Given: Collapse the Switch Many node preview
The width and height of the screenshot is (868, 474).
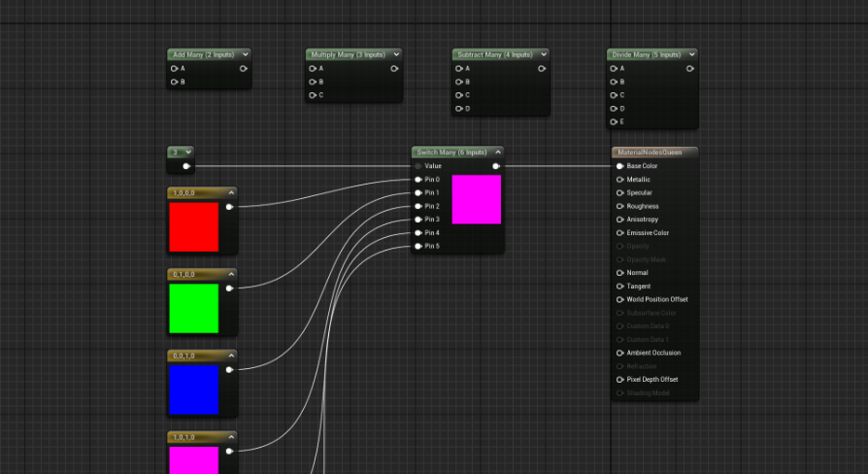Looking at the screenshot, I should click(497, 152).
